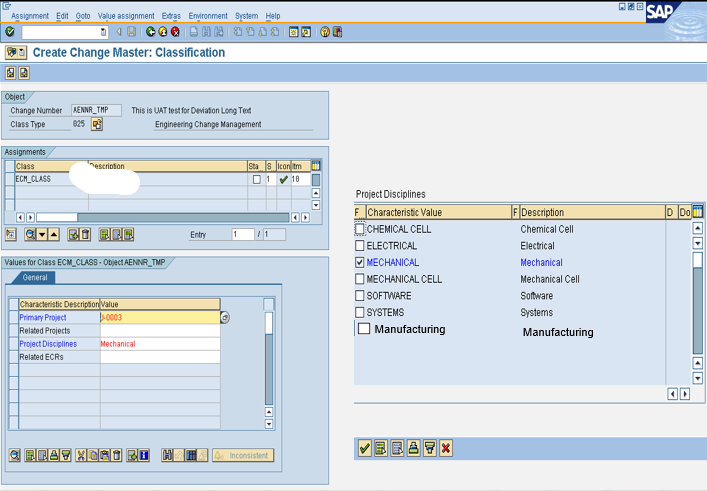Click the green Back arrow icon
The width and height of the screenshot is (707, 491).
click(x=151, y=32)
